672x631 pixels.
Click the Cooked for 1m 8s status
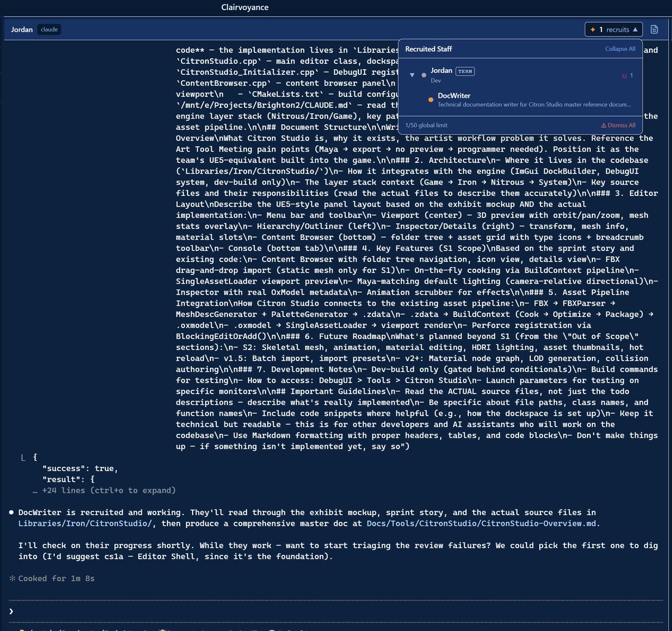(52, 578)
